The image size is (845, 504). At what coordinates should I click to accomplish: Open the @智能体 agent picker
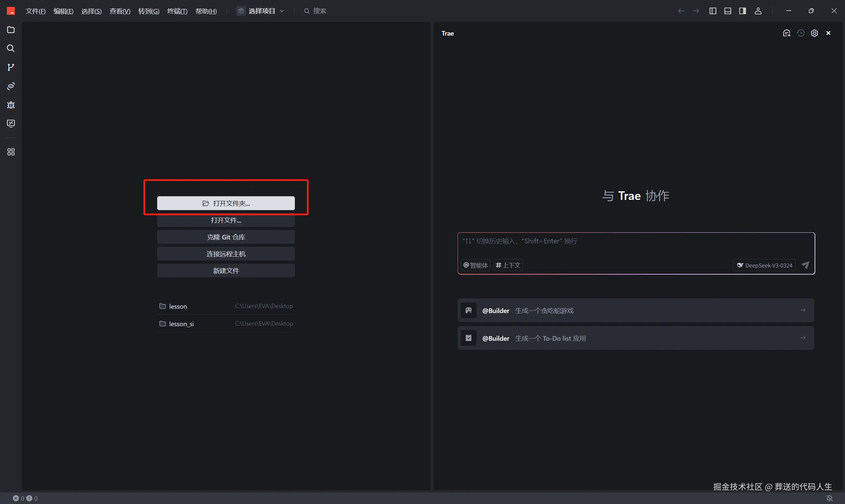click(x=475, y=265)
